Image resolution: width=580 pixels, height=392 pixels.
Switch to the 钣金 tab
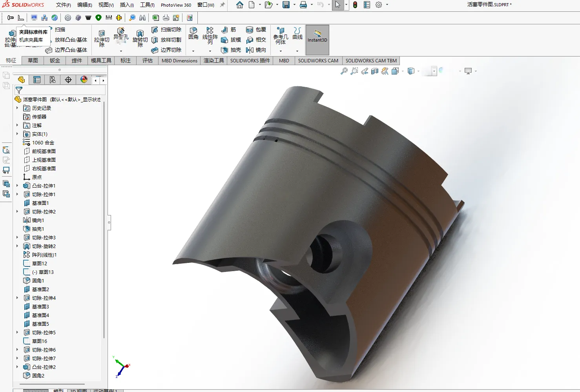point(55,60)
